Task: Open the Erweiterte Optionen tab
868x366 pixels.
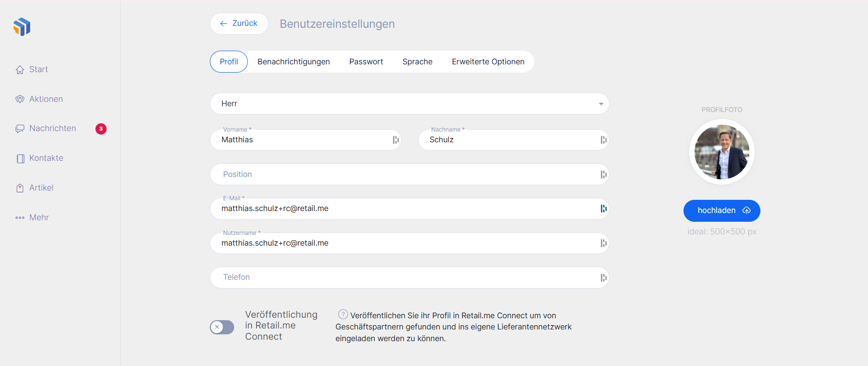Action: [488, 62]
